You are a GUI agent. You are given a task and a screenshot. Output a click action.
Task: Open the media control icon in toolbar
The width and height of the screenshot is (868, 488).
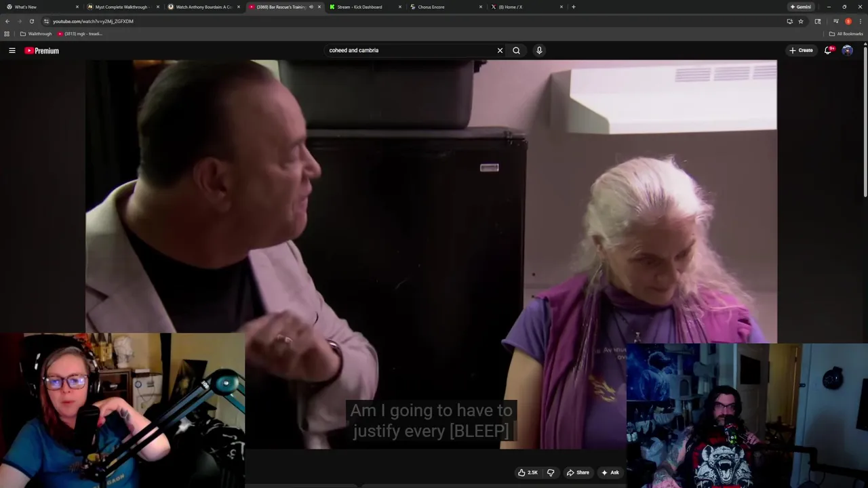pos(835,21)
